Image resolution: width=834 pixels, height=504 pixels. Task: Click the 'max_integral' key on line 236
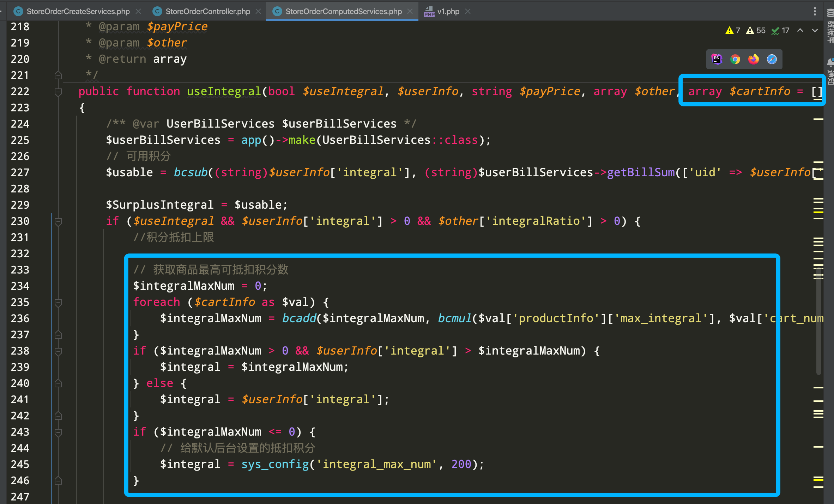click(x=661, y=318)
